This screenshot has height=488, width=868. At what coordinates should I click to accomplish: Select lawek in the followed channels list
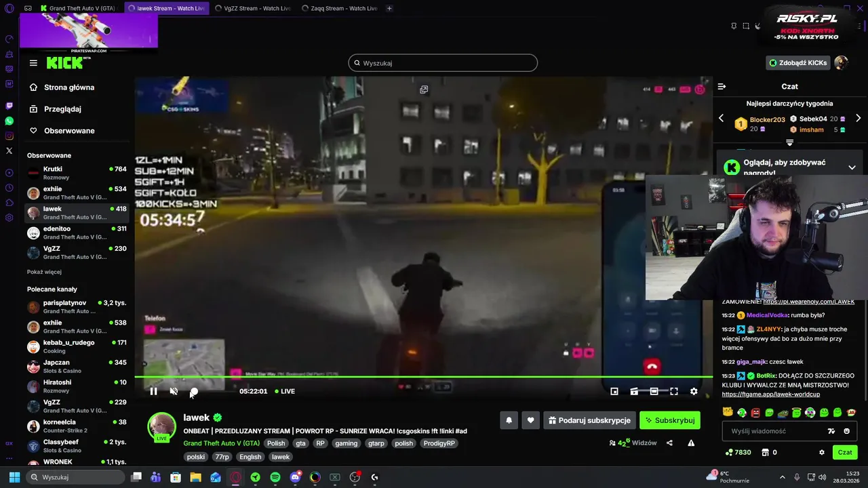pos(77,213)
